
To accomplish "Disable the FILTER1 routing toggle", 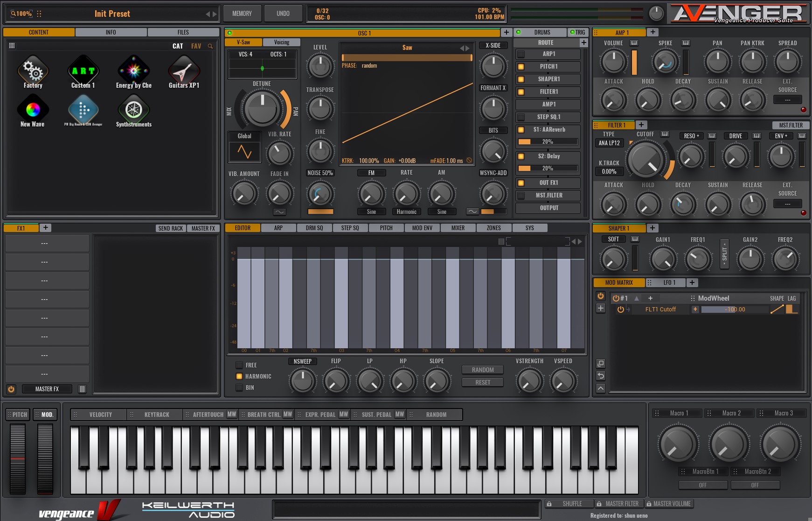I will (521, 92).
